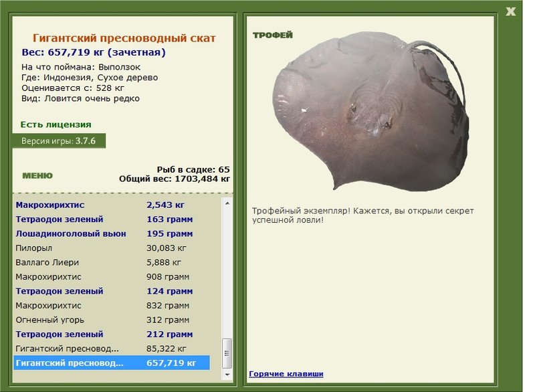The image size is (535, 392).
Task: Select Лошадиноголовый вьюн 195 грамм row
Action: pyautogui.click(x=112, y=233)
